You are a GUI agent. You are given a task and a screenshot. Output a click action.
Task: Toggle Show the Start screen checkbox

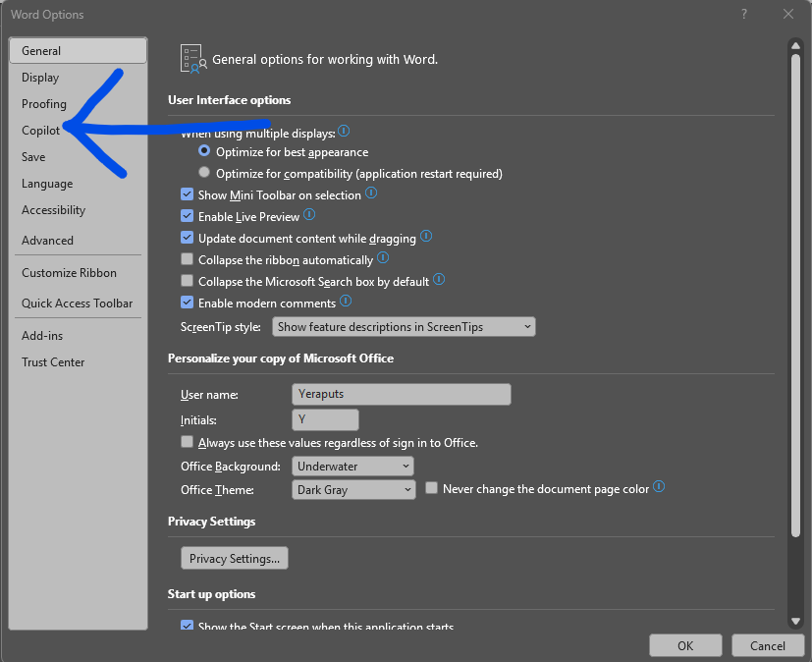187,625
